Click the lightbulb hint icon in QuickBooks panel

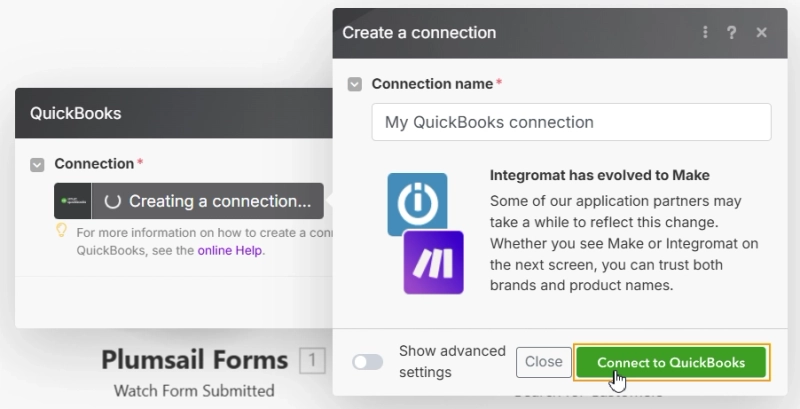(x=61, y=231)
